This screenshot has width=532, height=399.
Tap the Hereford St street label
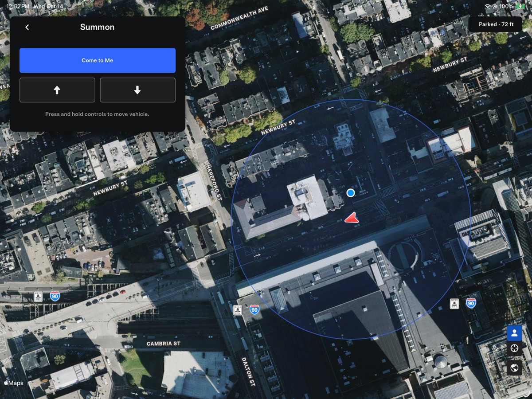point(214,182)
